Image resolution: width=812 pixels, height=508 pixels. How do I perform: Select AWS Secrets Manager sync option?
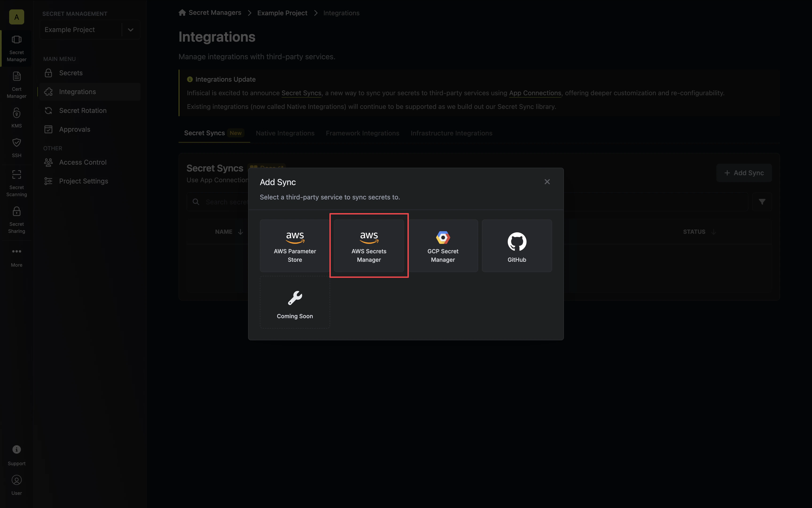(369, 246)
